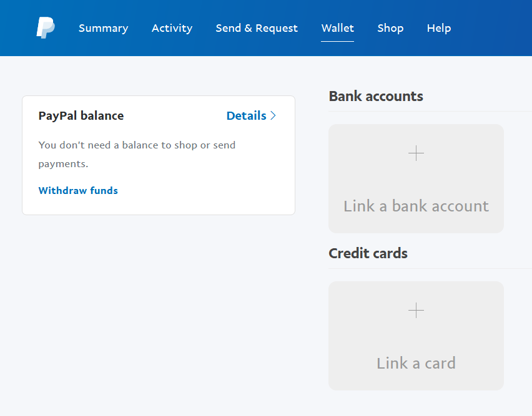
Task: Open the Help menu item
Action: 439,28
